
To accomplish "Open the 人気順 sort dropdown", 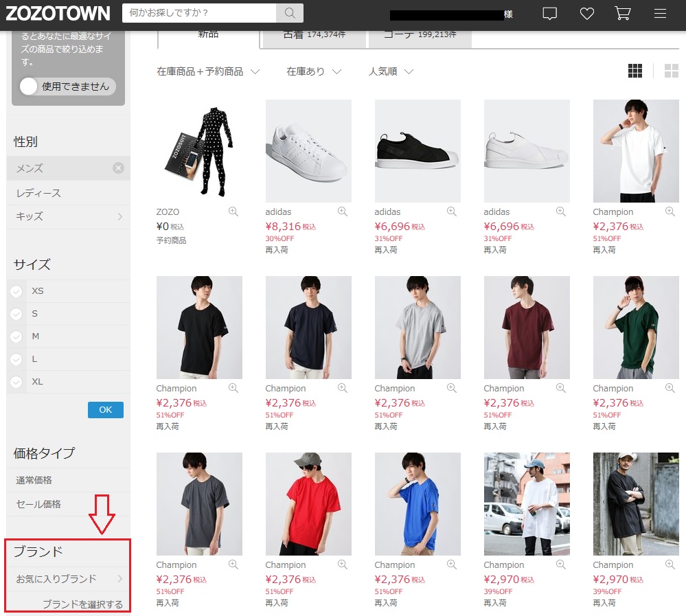I will point(391,71).
